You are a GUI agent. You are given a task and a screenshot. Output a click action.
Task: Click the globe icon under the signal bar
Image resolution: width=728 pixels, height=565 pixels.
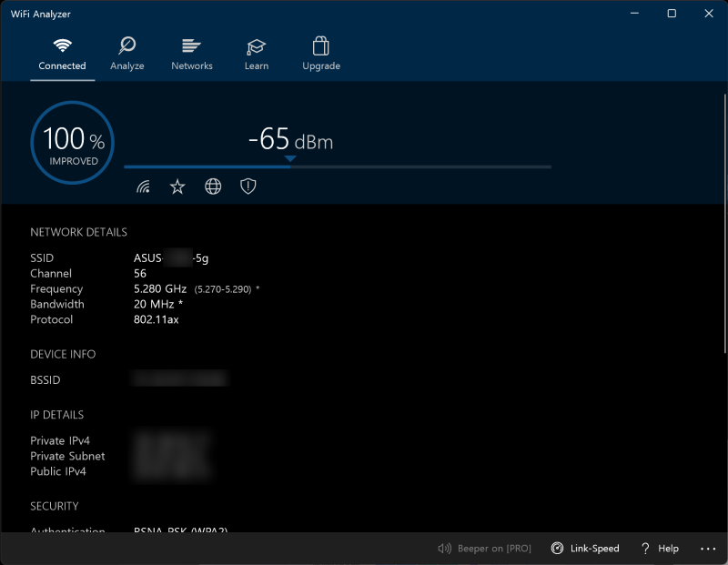pos(212,186)
